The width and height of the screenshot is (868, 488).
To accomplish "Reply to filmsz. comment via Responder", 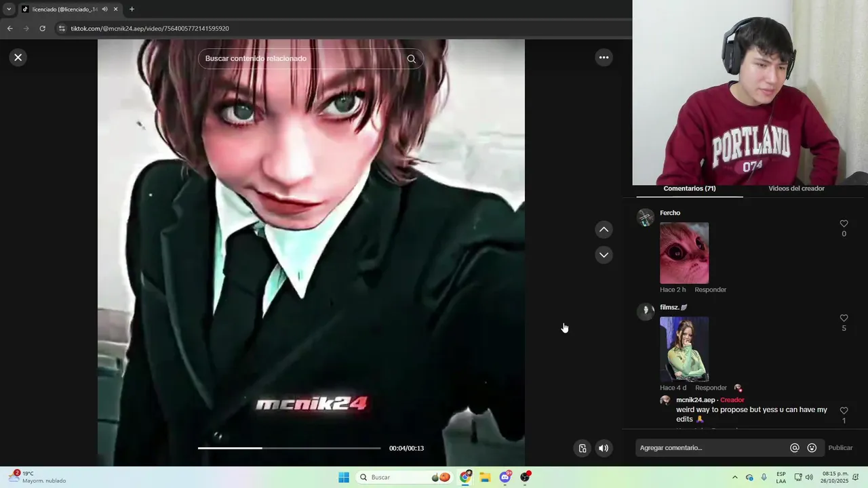I will click(710, 388).
